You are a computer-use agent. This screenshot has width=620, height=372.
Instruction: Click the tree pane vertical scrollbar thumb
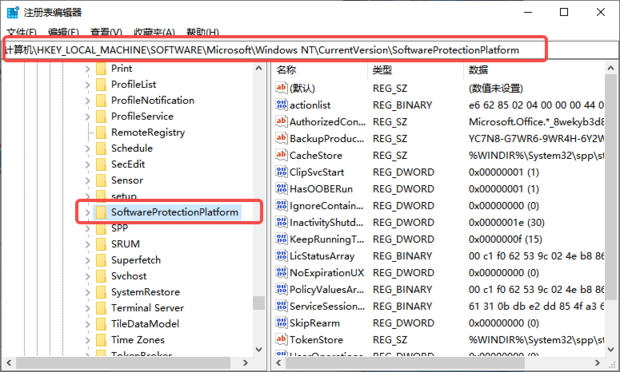coord(259,303)
